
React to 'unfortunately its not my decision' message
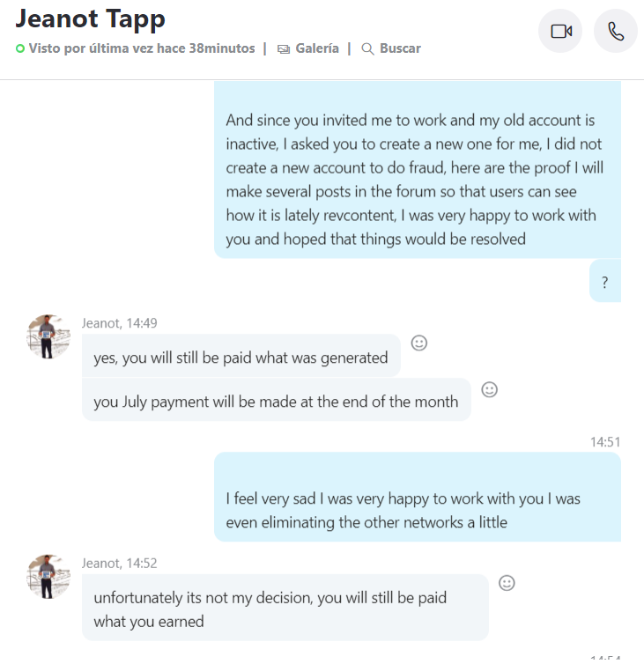pyautogui.click(x=507, y=583)
